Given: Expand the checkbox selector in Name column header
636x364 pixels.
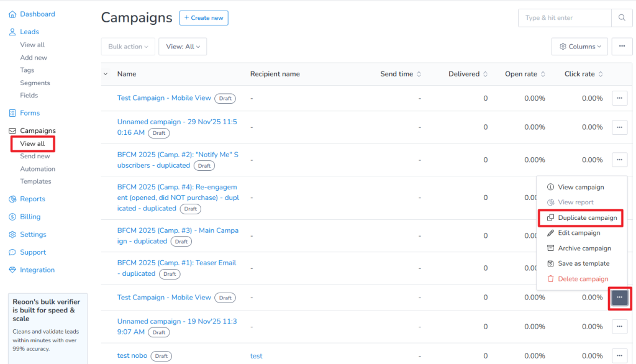Looking at the screenshot, I should [105, 73].
